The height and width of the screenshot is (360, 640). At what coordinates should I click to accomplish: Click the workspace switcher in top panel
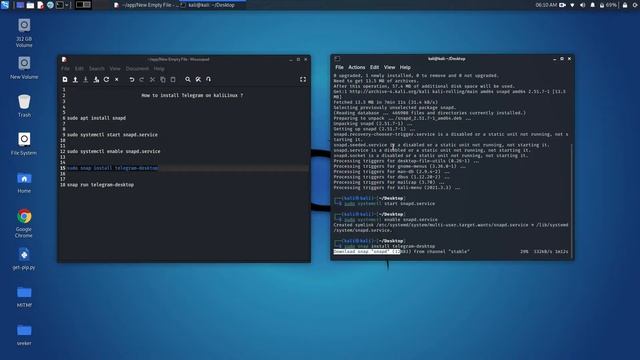[83, 5]
